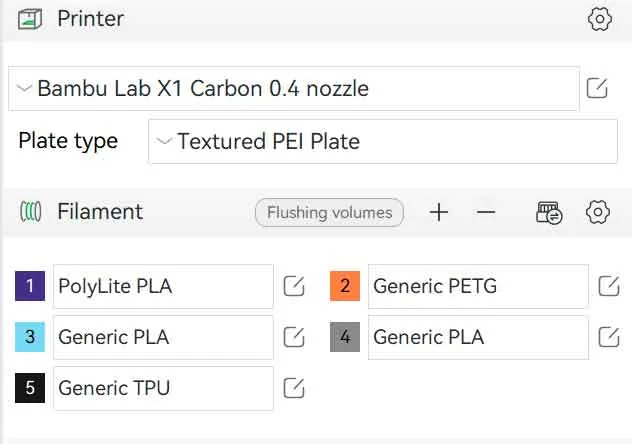Edit the Generic PETG filament preset

click(x=609, y=286)
